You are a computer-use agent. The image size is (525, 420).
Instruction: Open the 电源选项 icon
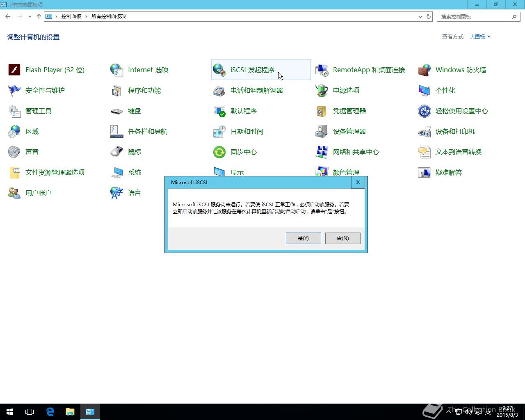[x=322, y=90]
